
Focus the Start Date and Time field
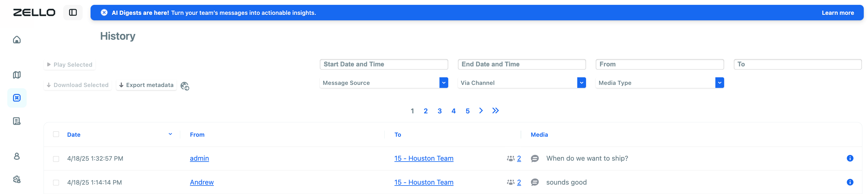point(384,64)
